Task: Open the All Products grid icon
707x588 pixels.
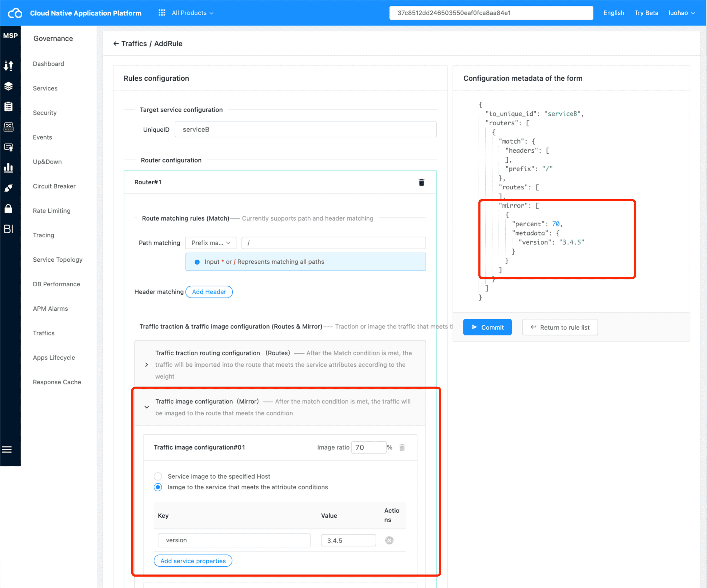Action: click(x=162, y=13)
